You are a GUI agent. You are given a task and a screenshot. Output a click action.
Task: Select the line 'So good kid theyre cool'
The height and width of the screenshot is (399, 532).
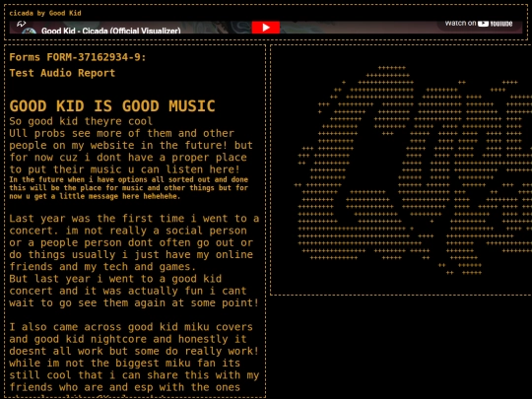pos(81,121)
